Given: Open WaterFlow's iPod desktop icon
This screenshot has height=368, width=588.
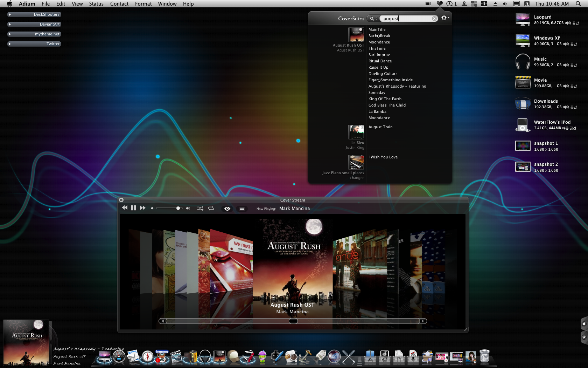Looking at the screenshot, I should tap(523, 125).
